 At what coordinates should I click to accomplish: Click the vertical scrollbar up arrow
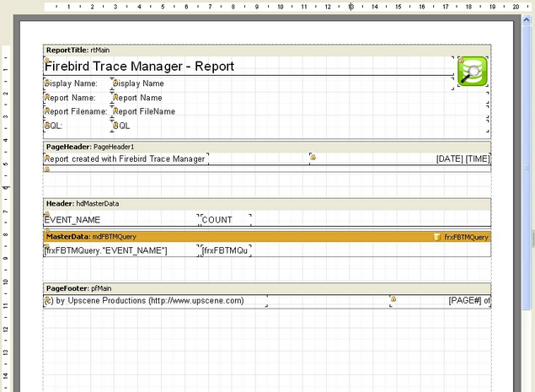pos(527,20)
